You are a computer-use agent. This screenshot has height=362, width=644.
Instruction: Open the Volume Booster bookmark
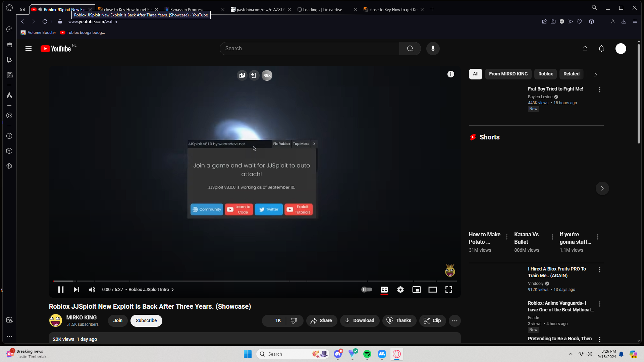[38, 33]
